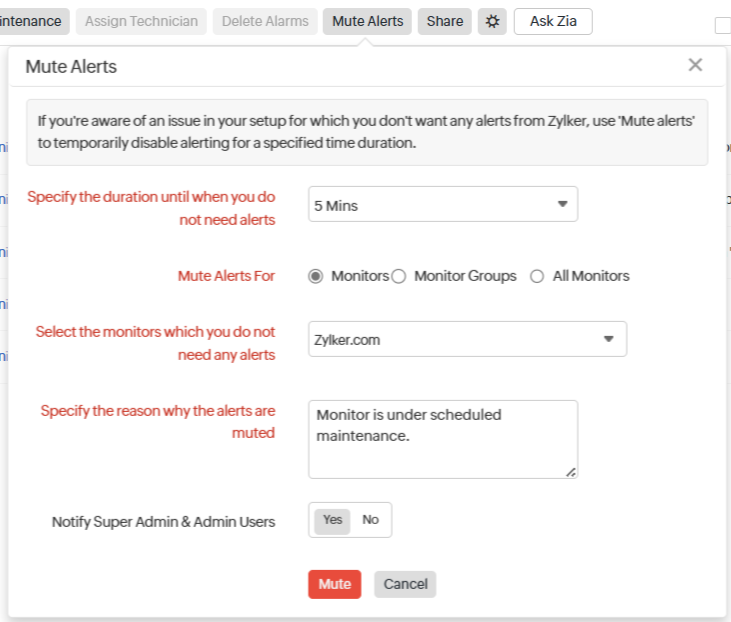Click the Maintenance toolbar button
The width and height of the screenshot is (731, 622).
click(33, 21)
